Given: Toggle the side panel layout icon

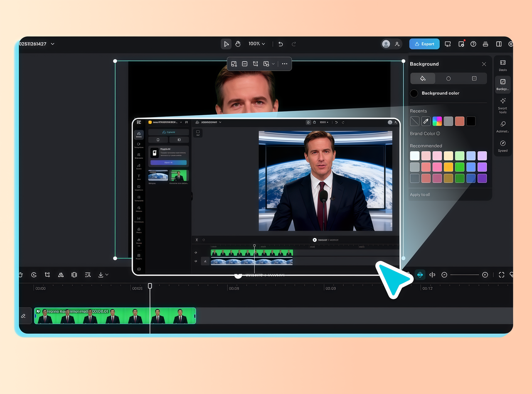Looking at the screenshot, I should click(x=499, y=44).
